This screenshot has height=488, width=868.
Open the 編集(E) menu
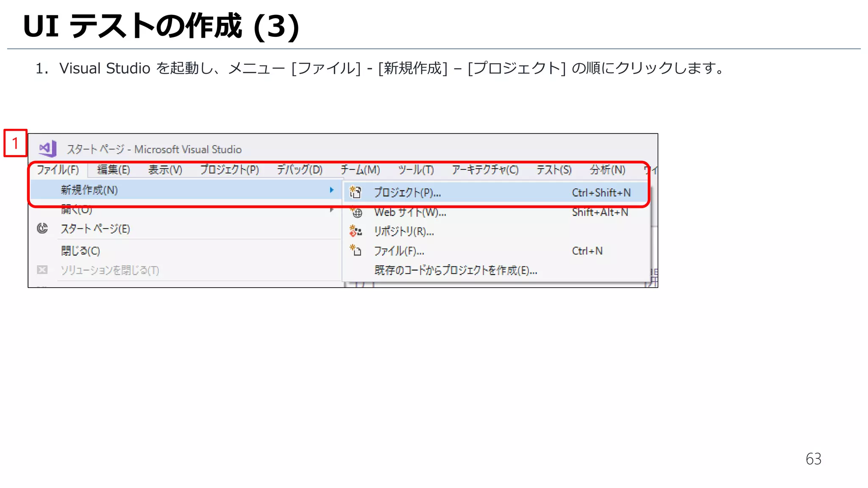114,170
